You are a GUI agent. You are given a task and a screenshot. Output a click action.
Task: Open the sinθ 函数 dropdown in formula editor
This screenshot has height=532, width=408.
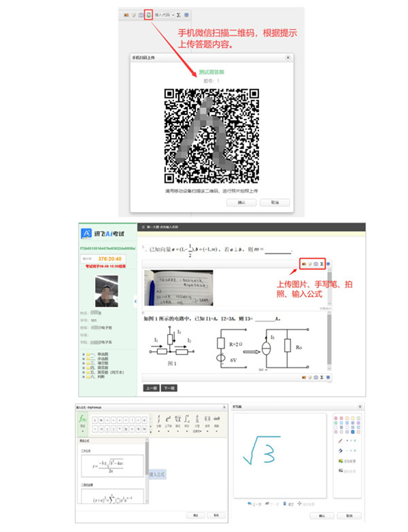[x=216, y=423]
